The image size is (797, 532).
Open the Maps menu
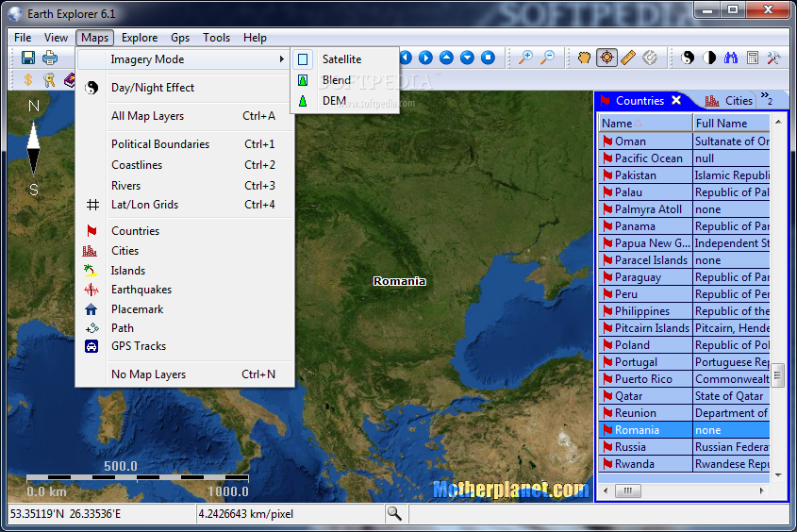tap(94, 38)
